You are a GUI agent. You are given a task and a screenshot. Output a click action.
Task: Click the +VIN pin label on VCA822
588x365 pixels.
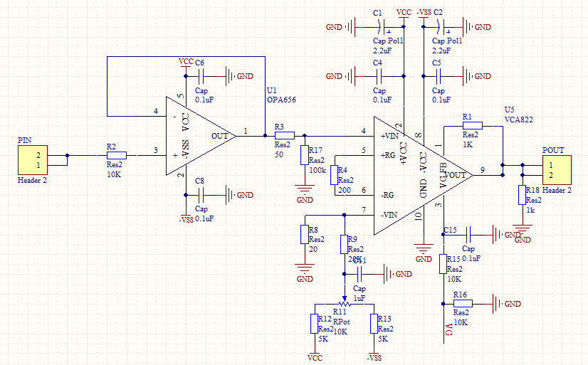pyautogui.click(x=389, y=136)
